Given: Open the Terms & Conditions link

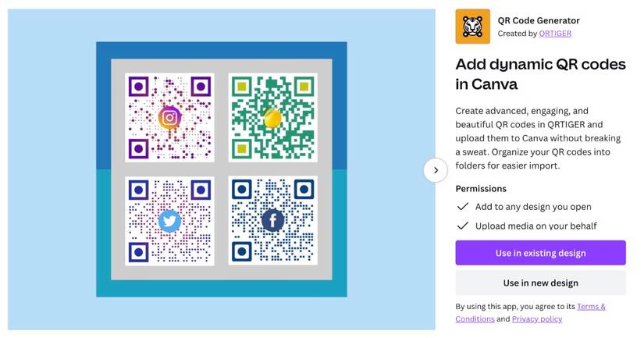Looking at the screenshot, I should (x=530, y=312).
